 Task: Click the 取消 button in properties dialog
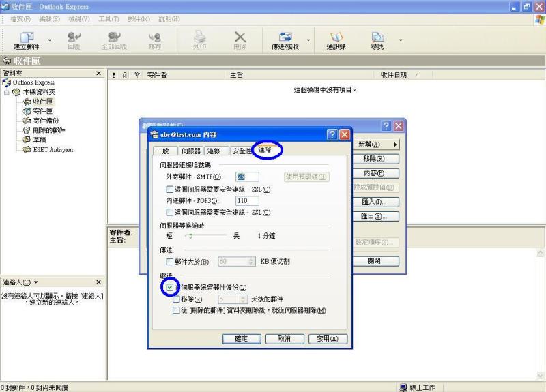(x=285, y=339)
